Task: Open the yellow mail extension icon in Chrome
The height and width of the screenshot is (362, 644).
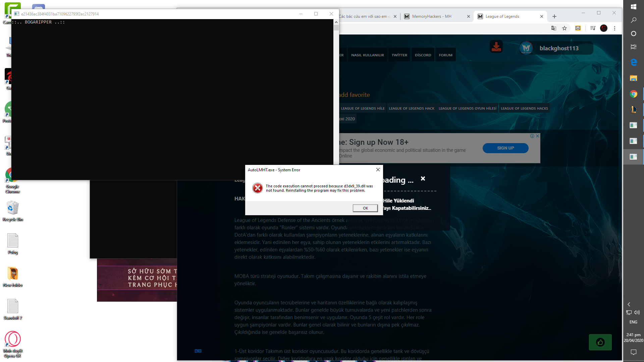Action: tap(578, 28)
